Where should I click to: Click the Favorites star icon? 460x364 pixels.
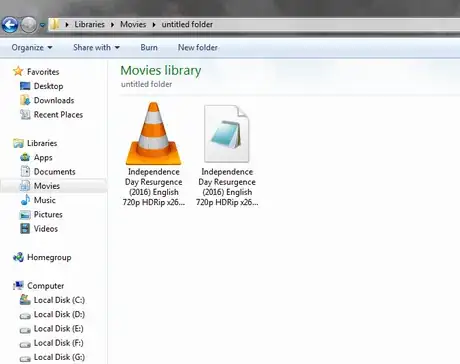coord(18,71)
